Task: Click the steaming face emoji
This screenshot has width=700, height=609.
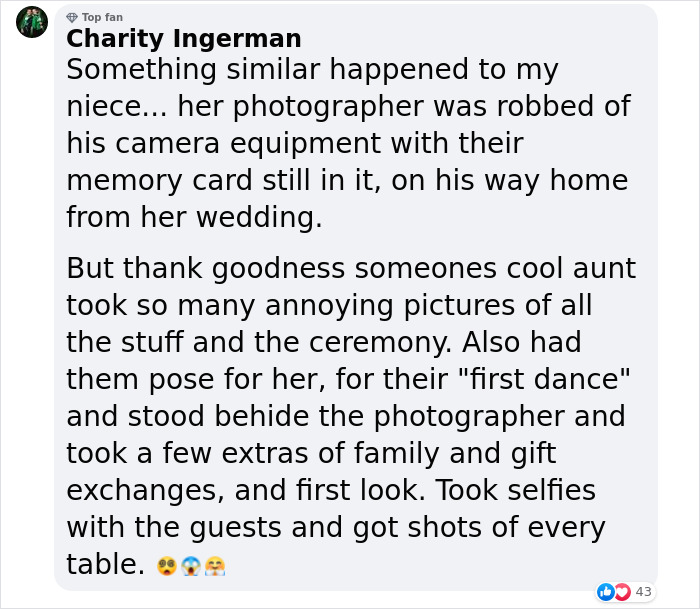Action: coord(215,567)
